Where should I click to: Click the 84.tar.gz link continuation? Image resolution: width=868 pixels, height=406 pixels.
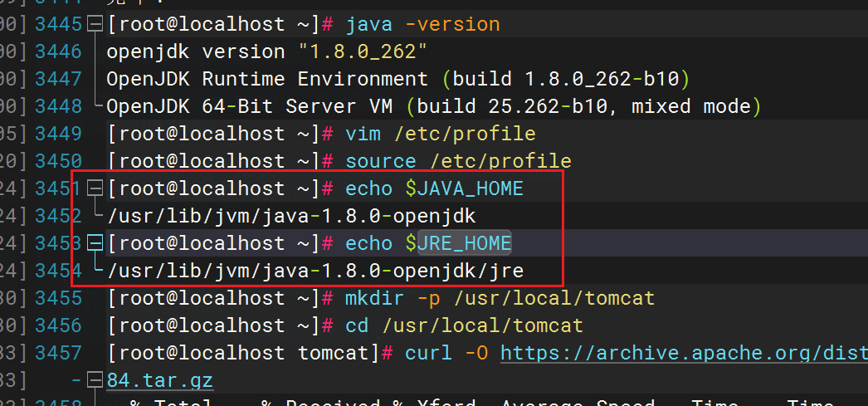[159, 381]
